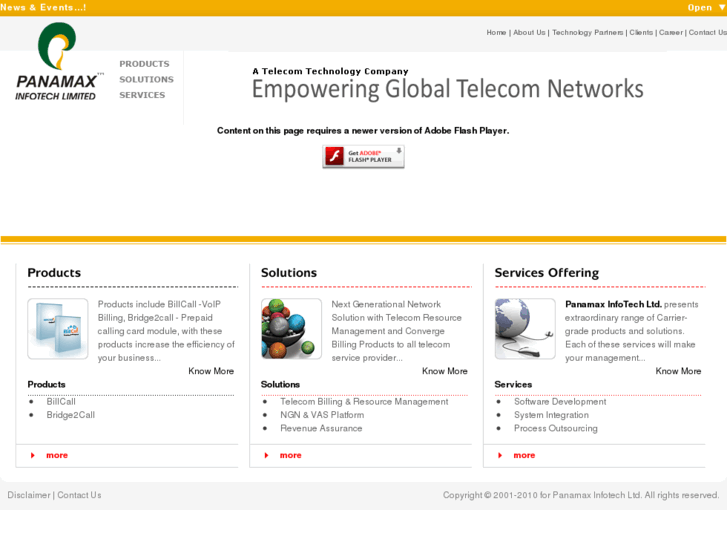This screenshot has height=545, width=727.
Task: Open the System Integration service link
Action: (x=551, y=415)
